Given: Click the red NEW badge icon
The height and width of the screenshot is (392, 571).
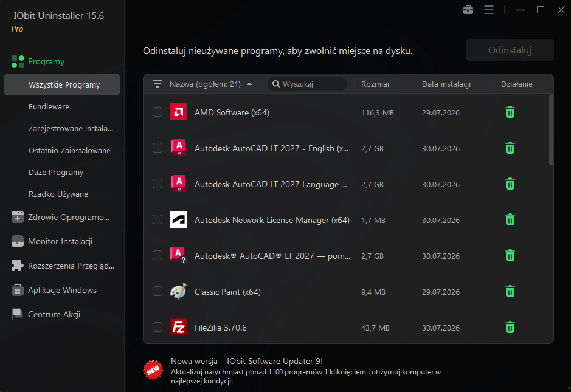Looking at the screenshot, I should click(153, 370).
